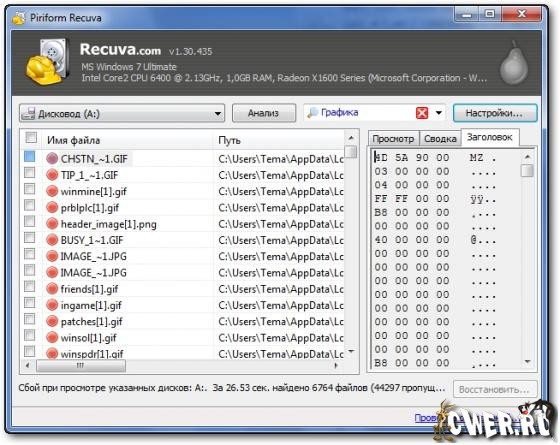Click the status dot next to CHSTN_~1.GIF
The width and height of the screenshot is (560, 445).
coord(52,159)
